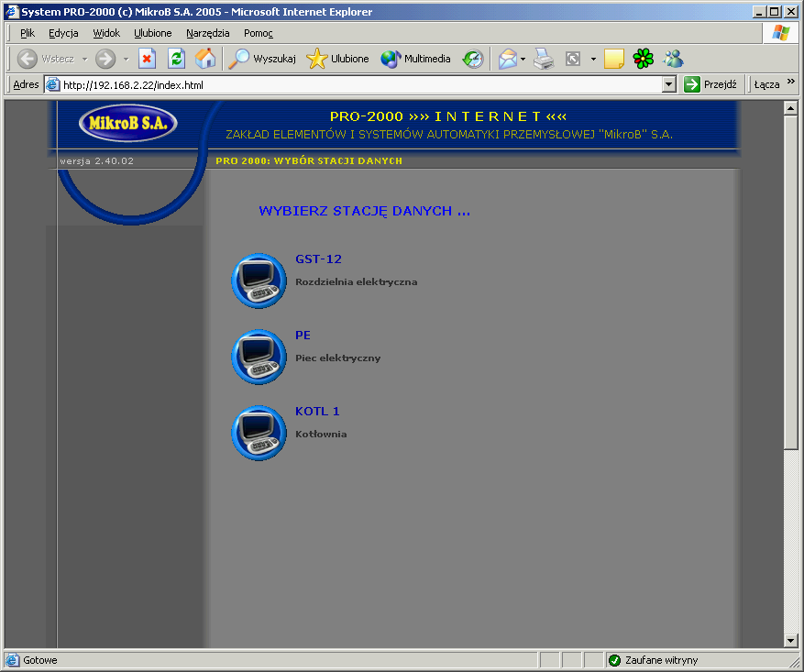Open KOTL 1 station computer icon
Screen dimensions: 804x672
[x=259, y=433]
